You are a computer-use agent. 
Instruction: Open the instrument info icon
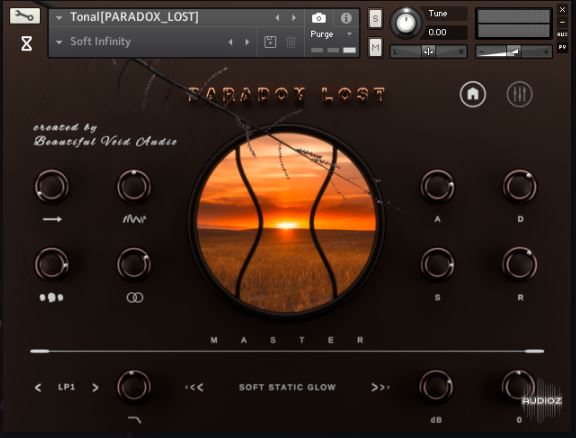[346, 18]
